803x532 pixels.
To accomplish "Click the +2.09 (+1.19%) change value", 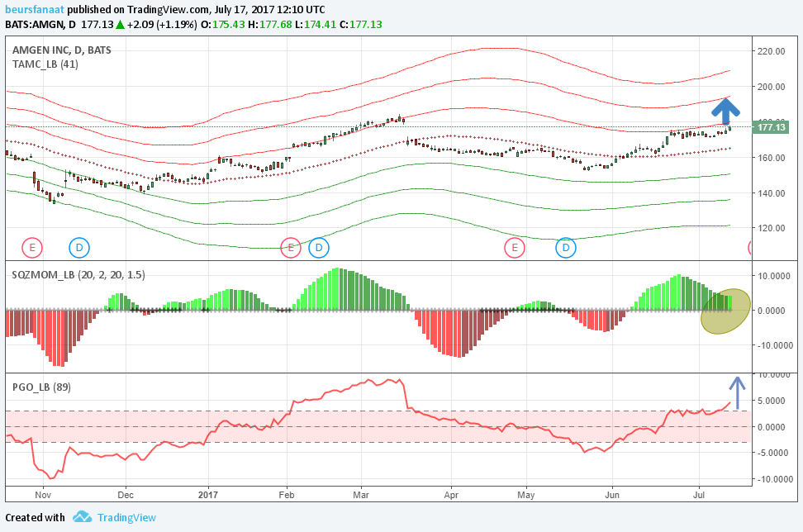I will (162, 24).
